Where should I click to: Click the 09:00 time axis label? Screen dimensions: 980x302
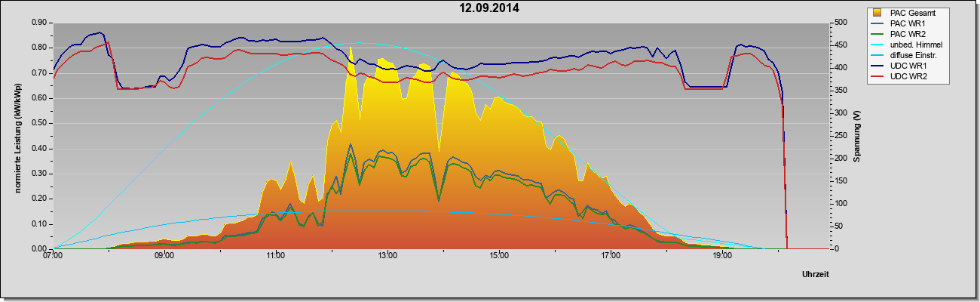[164, 255]
